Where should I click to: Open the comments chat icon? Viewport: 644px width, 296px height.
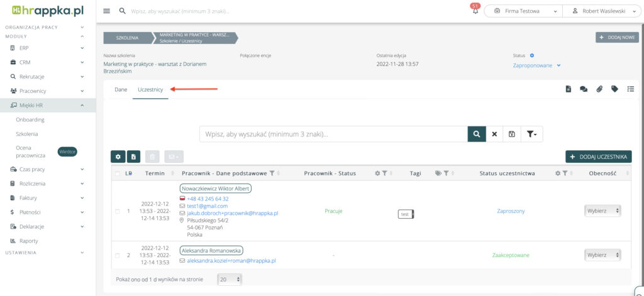[584, 89]
